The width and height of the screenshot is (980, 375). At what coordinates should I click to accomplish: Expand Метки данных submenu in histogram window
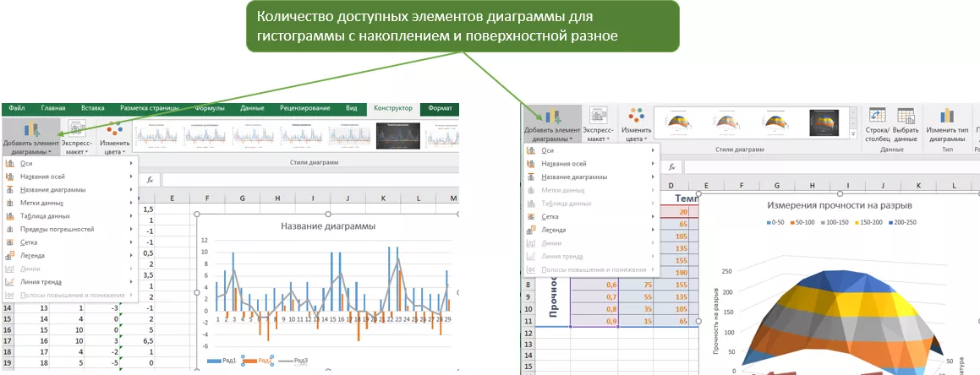click(132, 203)
